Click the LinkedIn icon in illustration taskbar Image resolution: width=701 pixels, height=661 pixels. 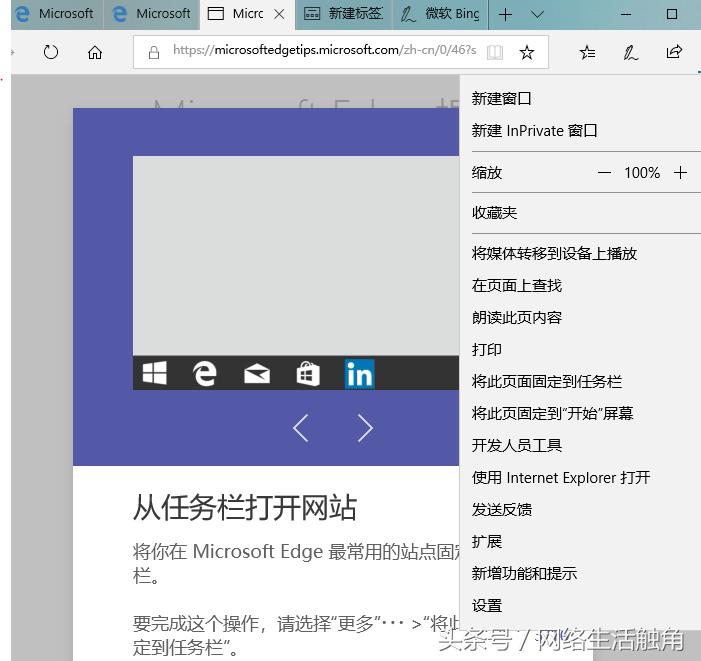(359, 374)
